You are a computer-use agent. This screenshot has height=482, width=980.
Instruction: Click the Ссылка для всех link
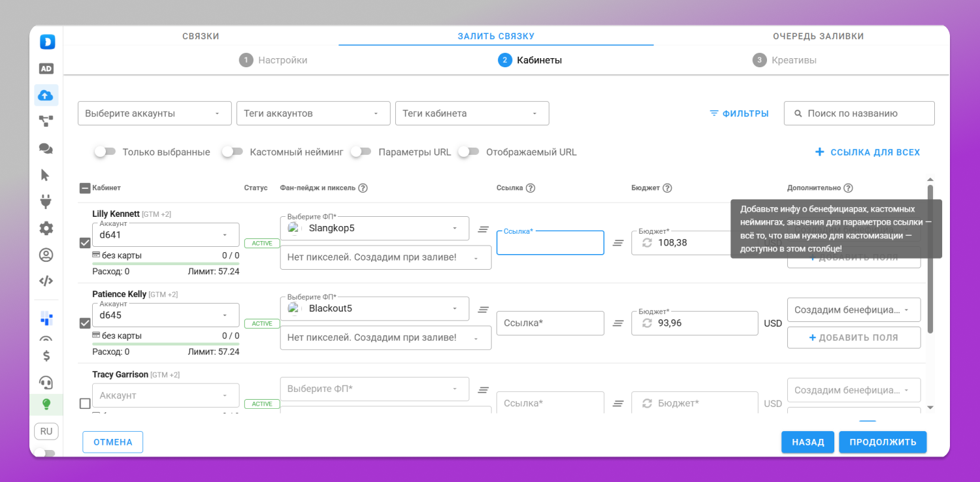tap(868, 152)
